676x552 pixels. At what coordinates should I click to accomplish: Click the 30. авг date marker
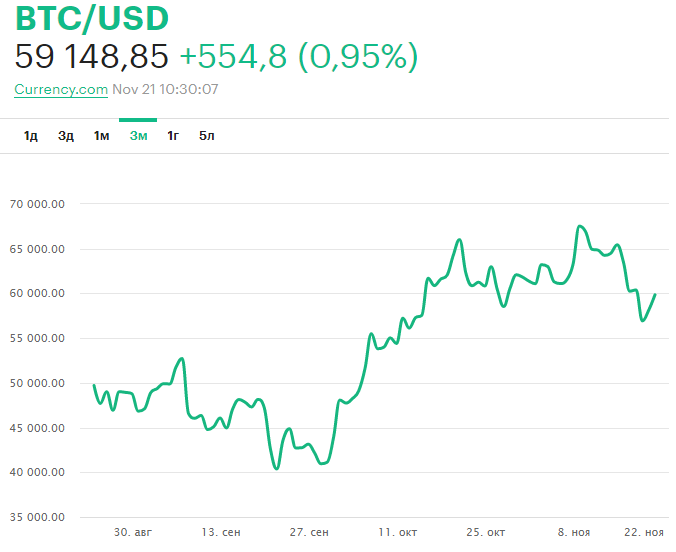133,533
